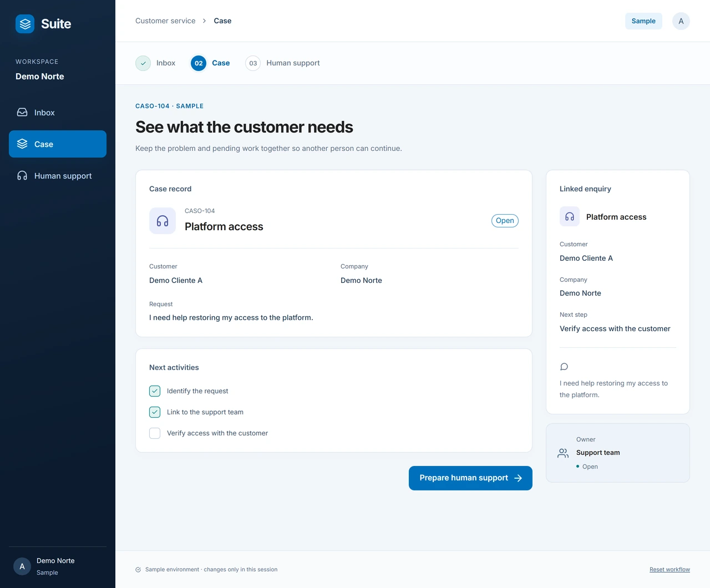Uncheck Link to the support team
The height and width of the screenshot is (588, 710).
click(155, 412)
